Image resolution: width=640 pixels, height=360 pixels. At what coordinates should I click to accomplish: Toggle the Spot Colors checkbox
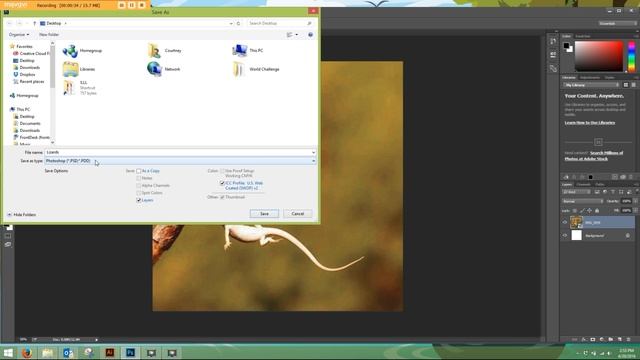139,193
